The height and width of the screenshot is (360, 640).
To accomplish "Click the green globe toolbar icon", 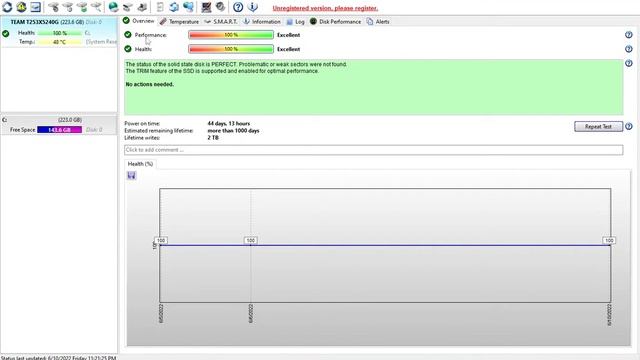I will pos(113,7).
